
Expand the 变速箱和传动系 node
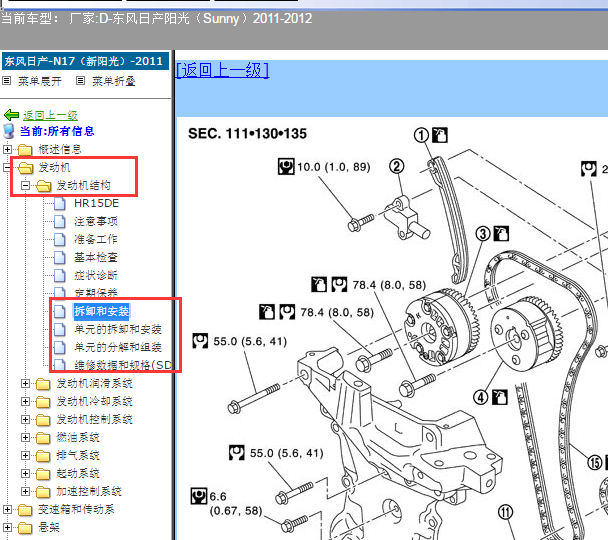7,509
